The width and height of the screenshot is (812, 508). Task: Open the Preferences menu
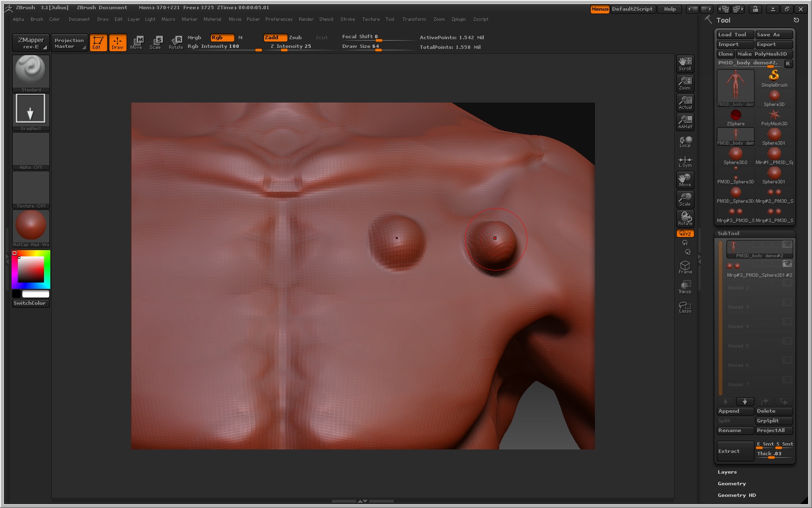[278, 19]
